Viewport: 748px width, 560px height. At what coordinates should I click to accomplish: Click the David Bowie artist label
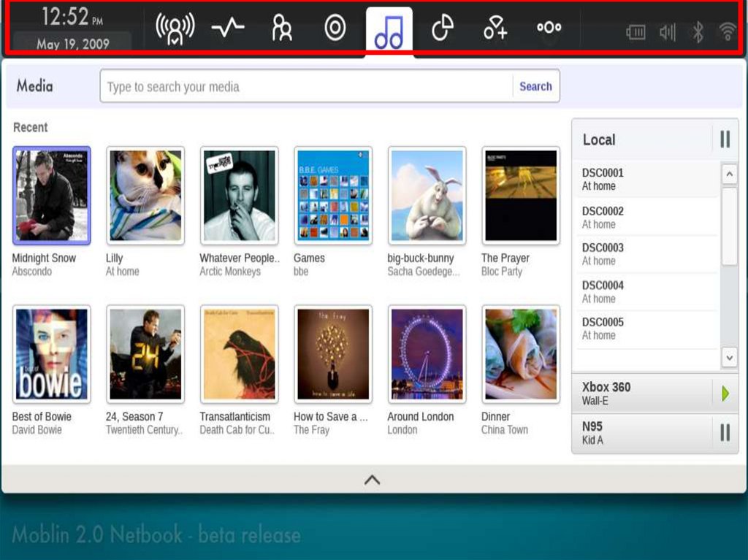pyautogui.click(x=37, y=430)
